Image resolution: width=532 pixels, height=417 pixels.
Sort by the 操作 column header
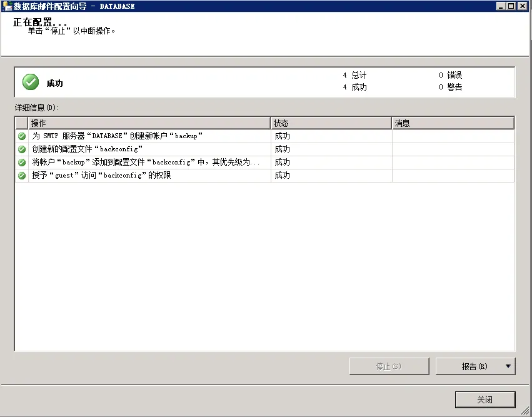tap(149, 123)
